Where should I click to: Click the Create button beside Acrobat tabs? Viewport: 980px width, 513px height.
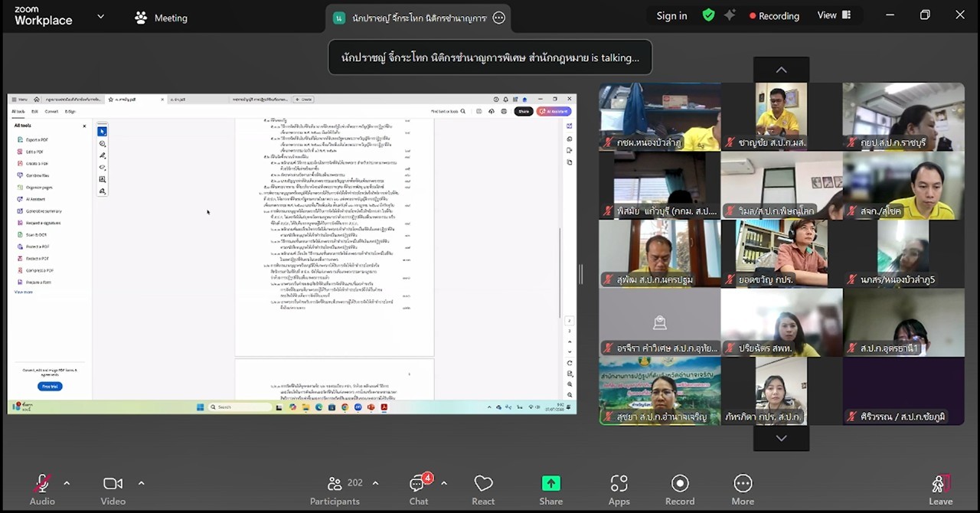coord(304,100)
